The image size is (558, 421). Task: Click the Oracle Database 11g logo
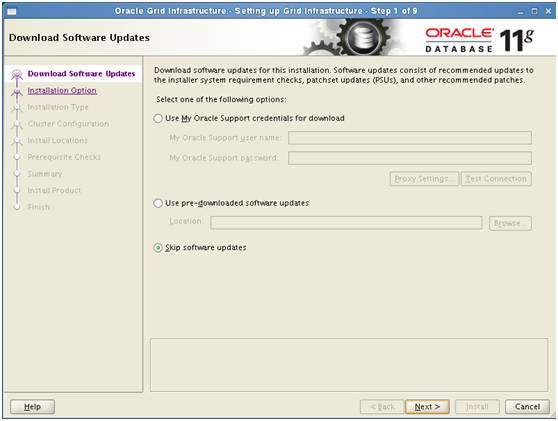(479, 40)
